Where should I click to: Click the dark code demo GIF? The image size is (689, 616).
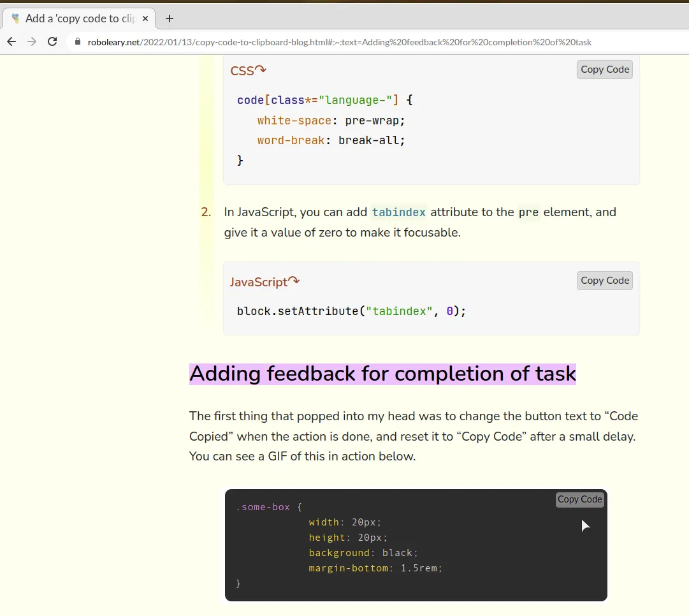click(416, 545)
